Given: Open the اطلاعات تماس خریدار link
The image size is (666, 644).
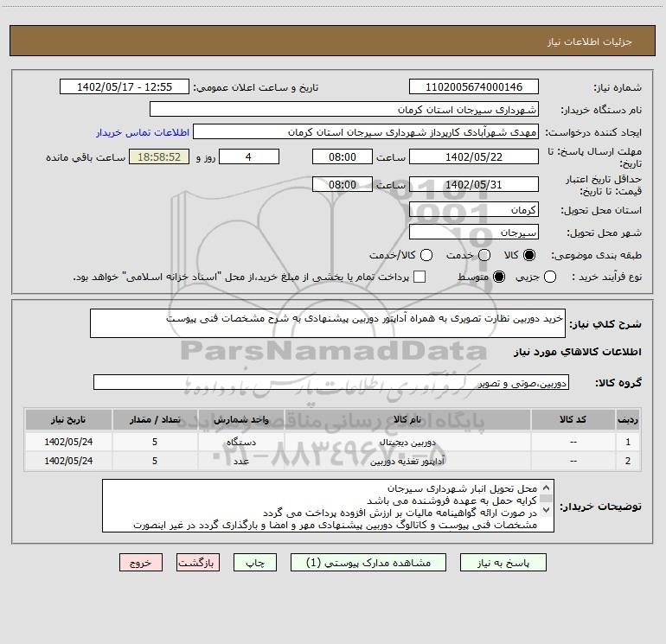Looking at the screenshot, I should tap(143, 132).
